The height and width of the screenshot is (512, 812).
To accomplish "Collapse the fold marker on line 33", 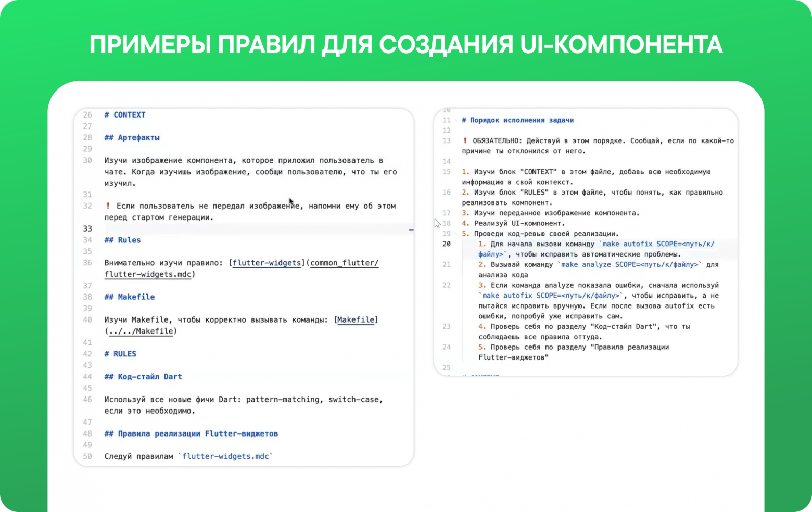I will point(411,229).
